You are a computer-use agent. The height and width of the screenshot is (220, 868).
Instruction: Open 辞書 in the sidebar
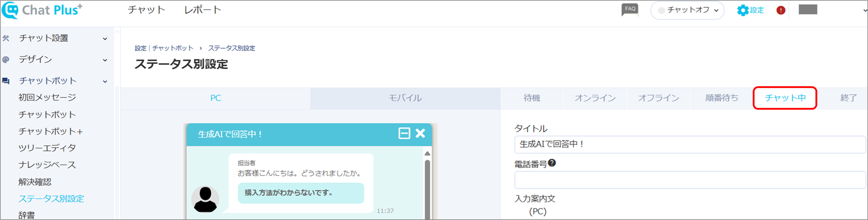click(26, 215)
